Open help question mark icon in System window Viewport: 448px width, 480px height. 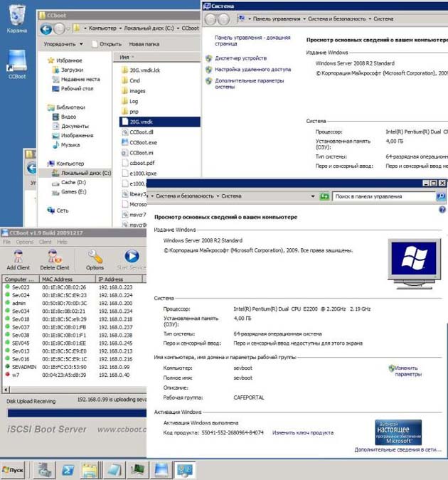442,210
